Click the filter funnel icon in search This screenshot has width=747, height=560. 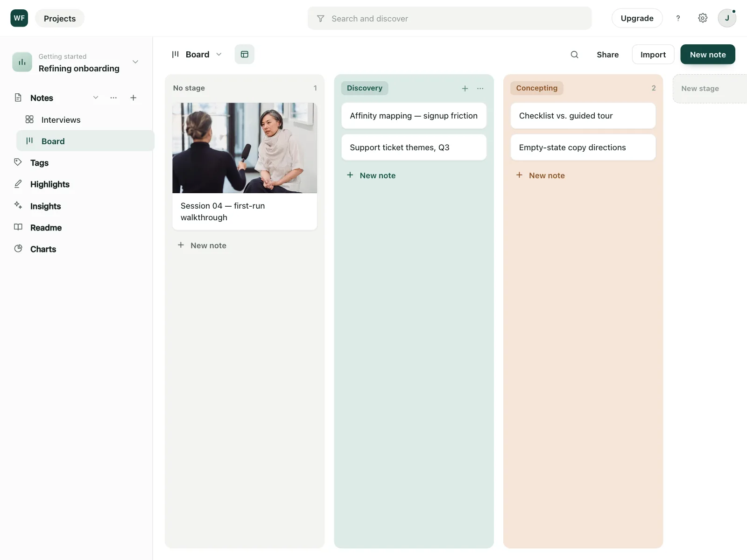click(321, 19)
